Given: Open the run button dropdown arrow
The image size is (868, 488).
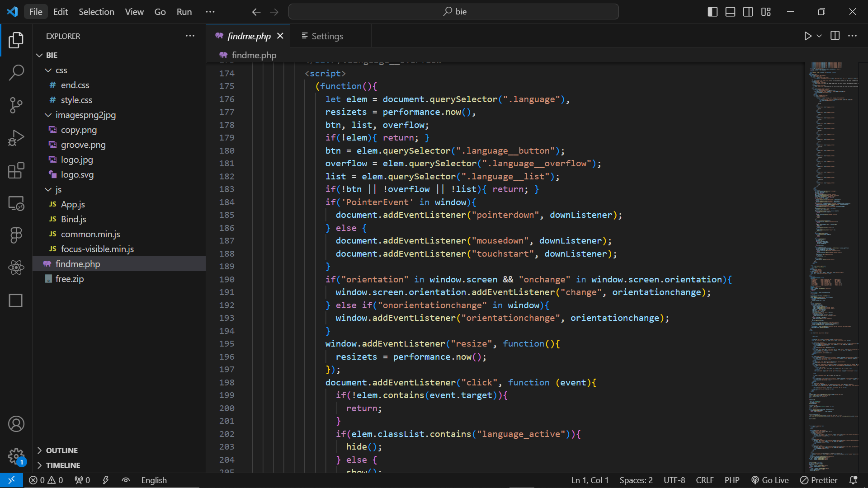Looking at the screenshot, I should [819, 36].
